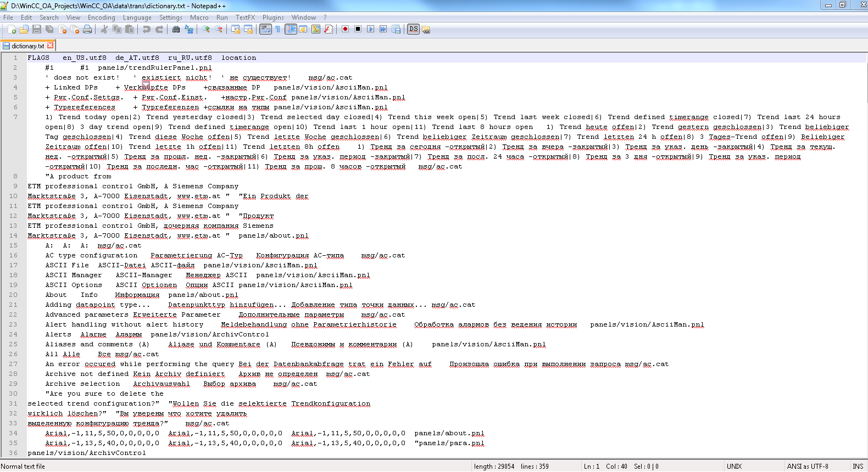Open the Encoding menu
The width and height of the screenshot is (868, 472).
coord(102,18)
